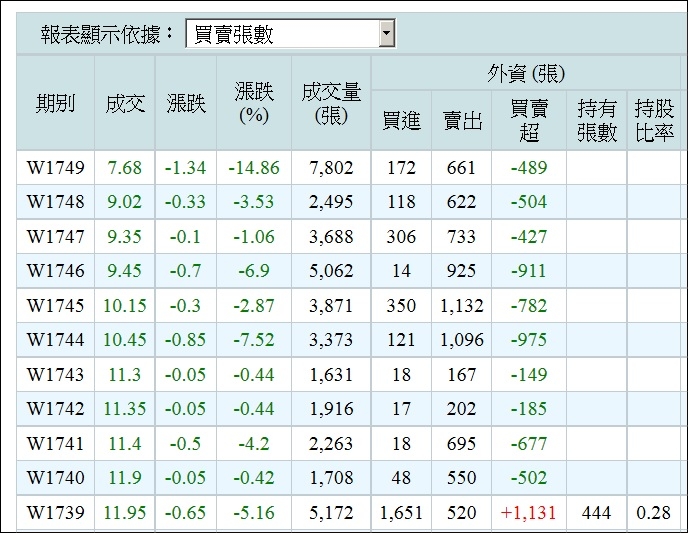Click the net value -489

click(x=529, y=168)
